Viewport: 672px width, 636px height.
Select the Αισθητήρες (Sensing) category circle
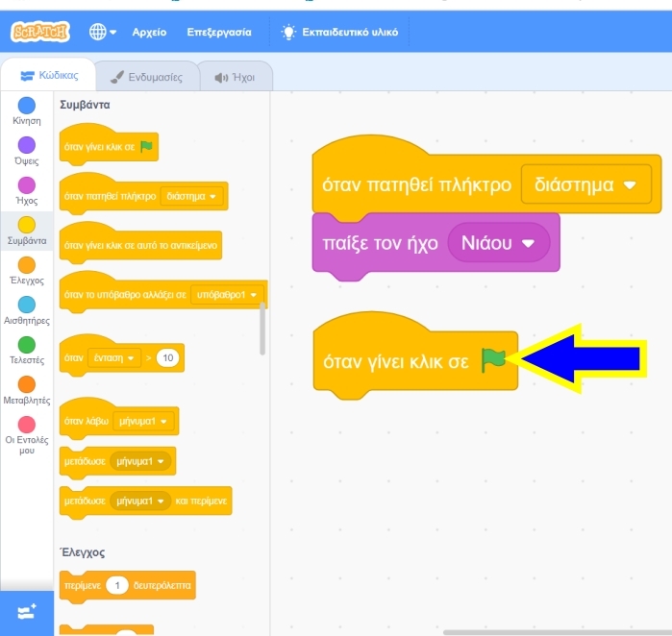(27, 305)
